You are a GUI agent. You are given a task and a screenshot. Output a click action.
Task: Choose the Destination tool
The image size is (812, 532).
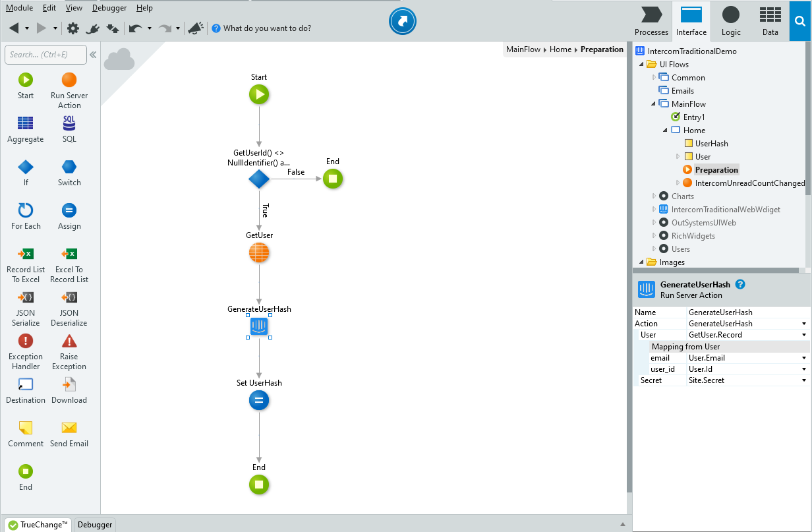[x=26, y=391]
